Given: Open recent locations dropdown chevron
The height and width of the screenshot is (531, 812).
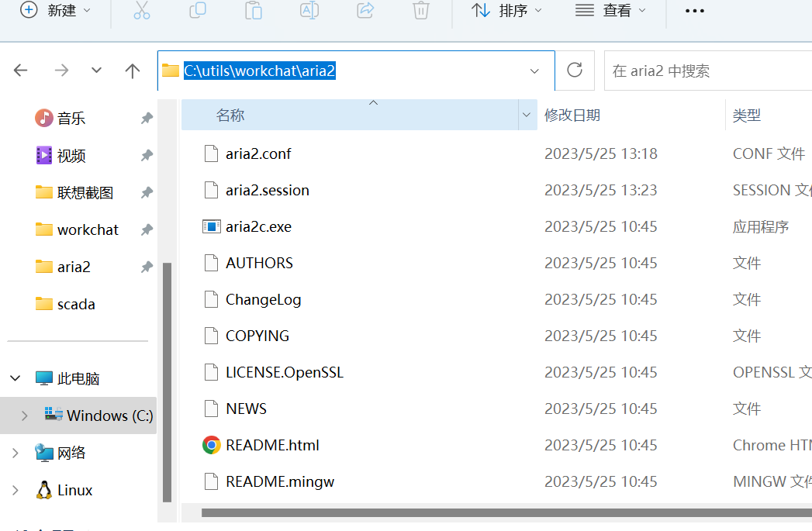Looking at the screenshot, I should tap(96, 71).
